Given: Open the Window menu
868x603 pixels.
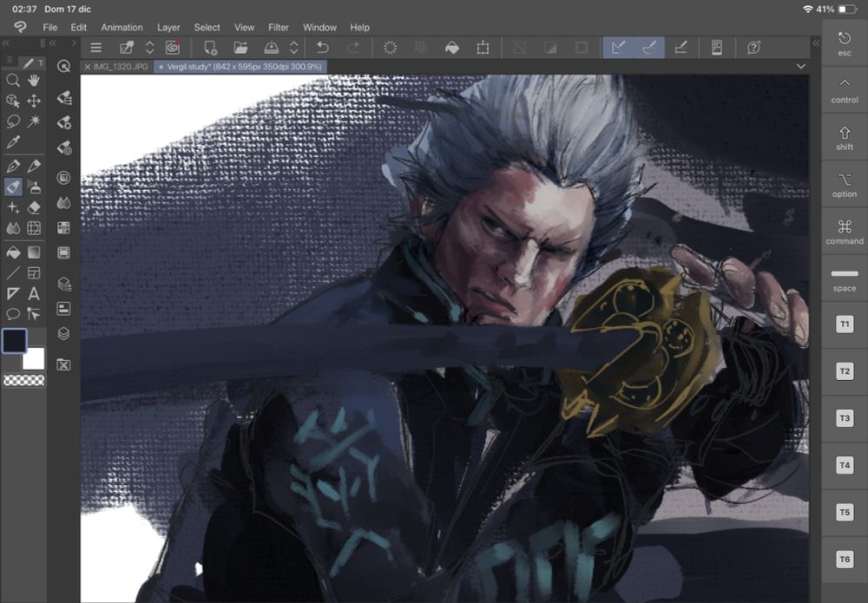Looking at the screenshot, I should click(x=319, y=27).
